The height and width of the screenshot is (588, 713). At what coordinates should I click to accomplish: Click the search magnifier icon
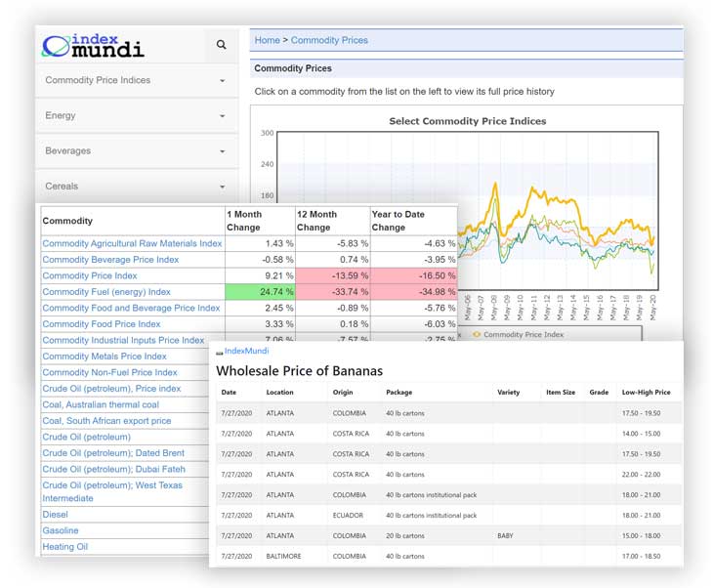tap(221, 45)
